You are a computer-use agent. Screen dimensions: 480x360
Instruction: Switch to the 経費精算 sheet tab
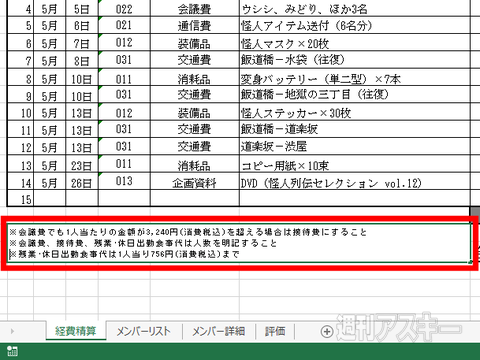[x=76, y=331]
